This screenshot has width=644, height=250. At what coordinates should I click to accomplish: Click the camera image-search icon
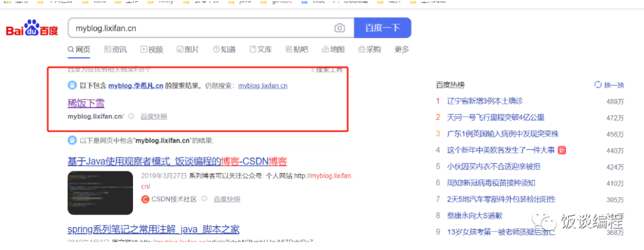(339, 28)
